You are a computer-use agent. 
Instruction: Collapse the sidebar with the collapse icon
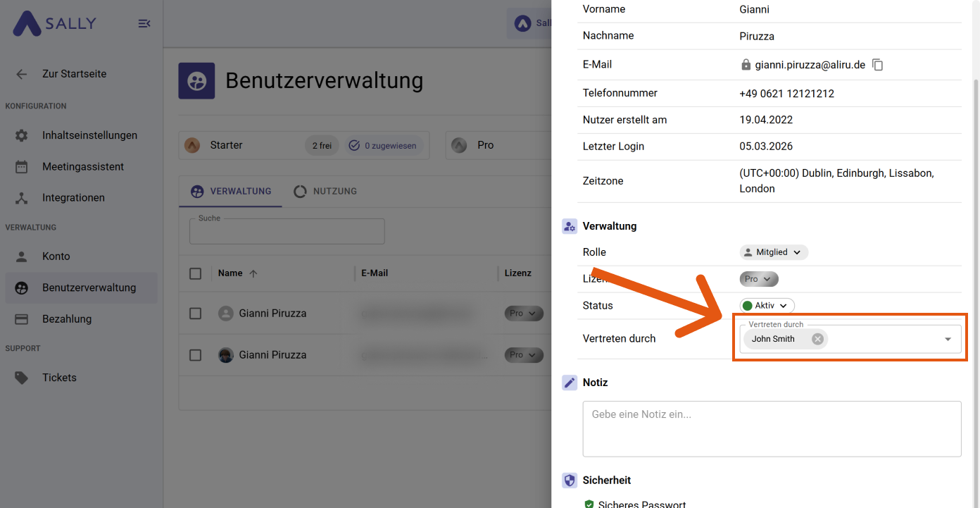[x=144, y=23]
